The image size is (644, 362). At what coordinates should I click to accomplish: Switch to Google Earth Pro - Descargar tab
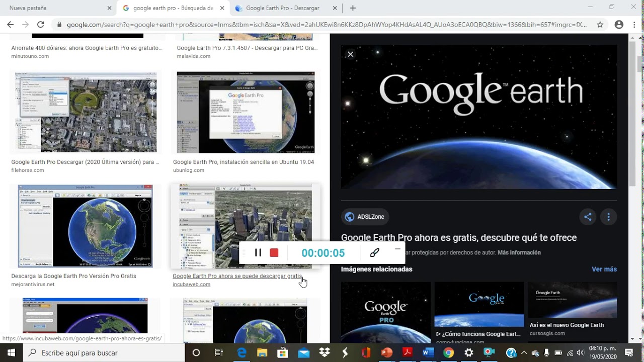286,8
